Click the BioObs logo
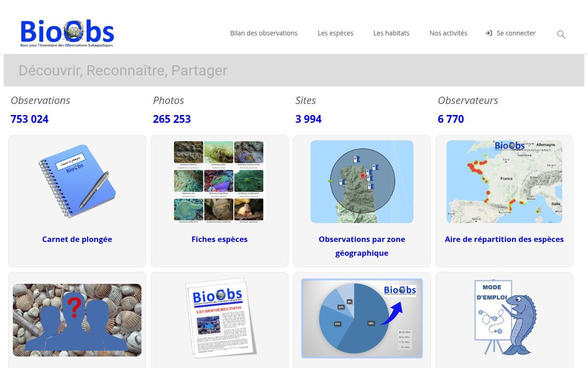 coord(67,33)
